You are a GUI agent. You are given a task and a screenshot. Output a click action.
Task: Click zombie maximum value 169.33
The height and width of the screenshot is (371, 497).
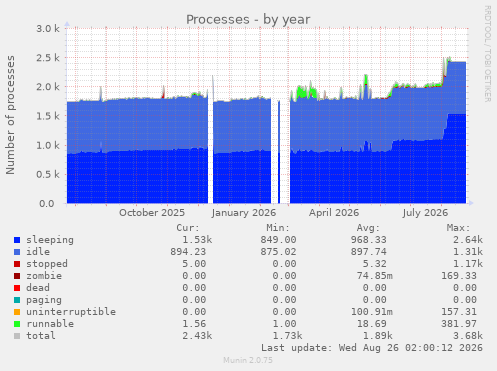click(459, 276)
